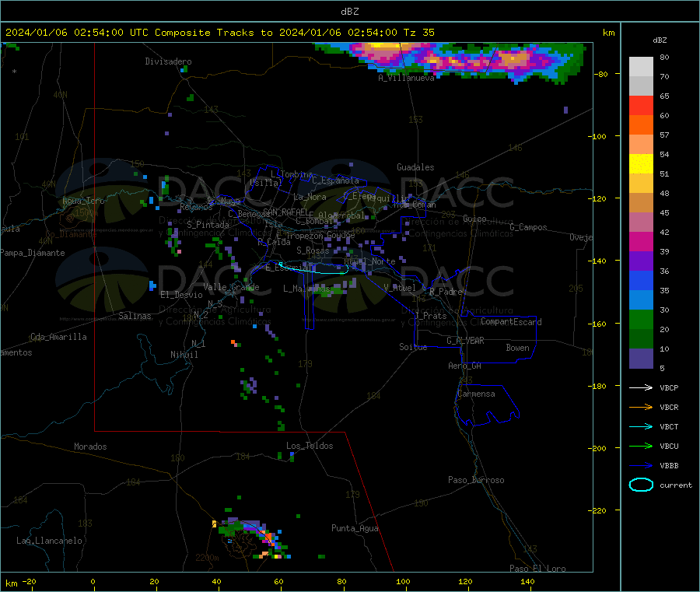Image resolution: width=700 pixels, height=592 pixels.
Task: Click the radar echo band above A_Villanueva
Action: pos(451,61)
